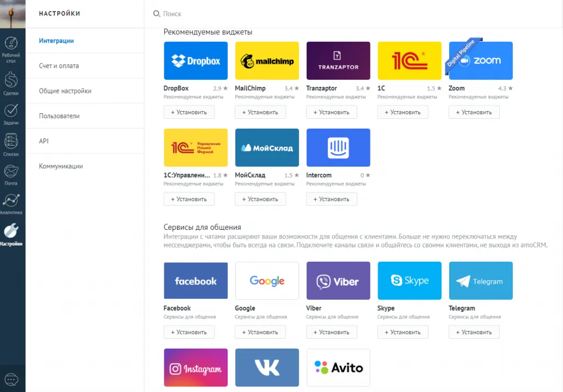Install the Intercom widget
Screen dimensions: 563x392
click(x=332, y=199)
